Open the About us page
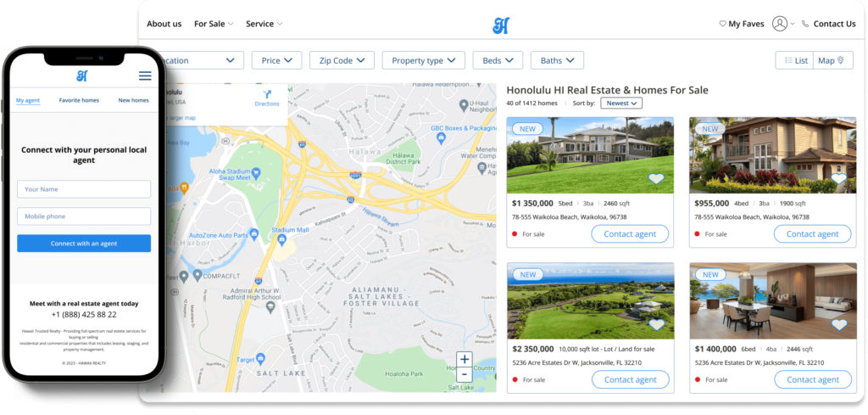Image resolution: width=868 pixels, height=415 pixels. point(164,24)
